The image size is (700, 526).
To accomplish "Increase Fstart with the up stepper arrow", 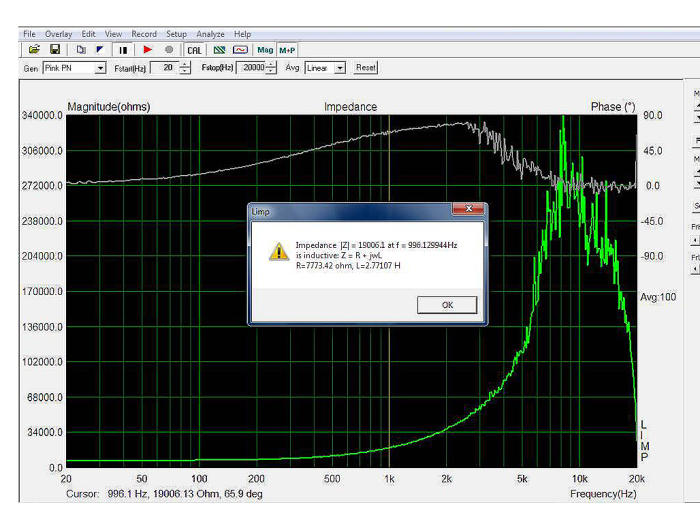I will click(x=184, y=65).
